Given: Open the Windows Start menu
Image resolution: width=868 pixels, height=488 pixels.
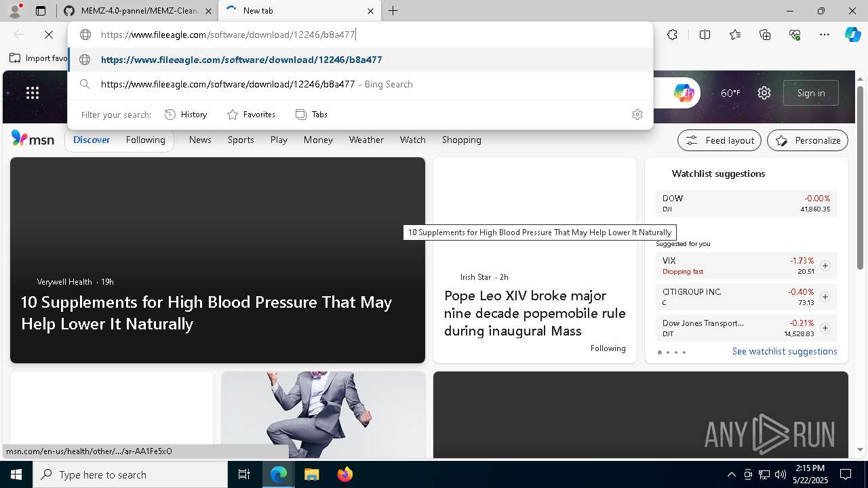Looking at the screenshot, I should 16,474.
